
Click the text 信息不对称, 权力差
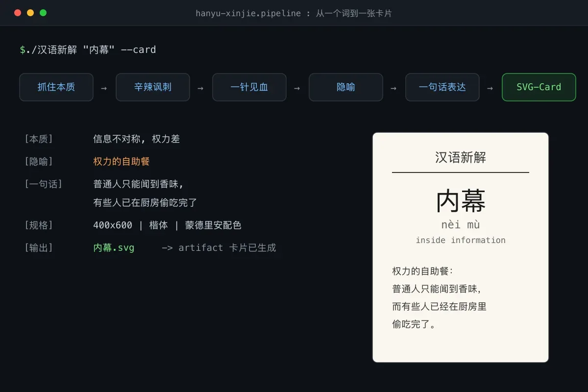point(137,139)
